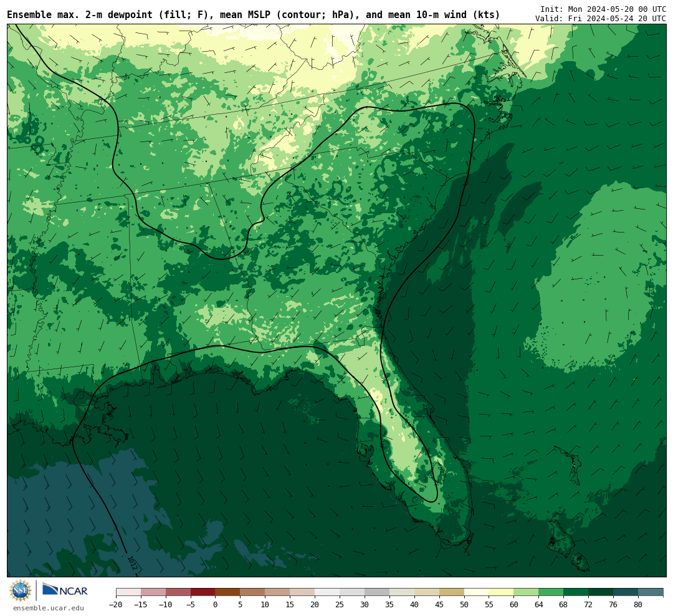Pick the dark teal 76 to 80 swatch
This screenshot has width=673, height=616.
626,592
